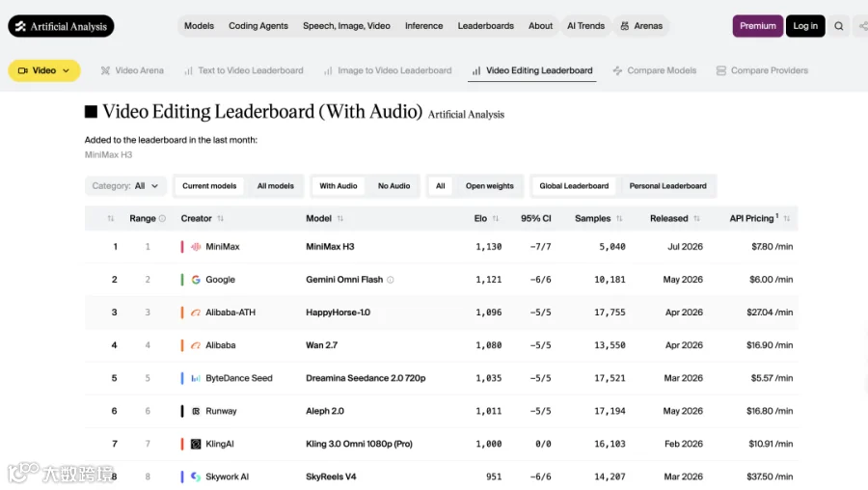868x490 pixels.
Task: Click the search magnifier icon
Action: pyautogui.click(x=839, y=26)
